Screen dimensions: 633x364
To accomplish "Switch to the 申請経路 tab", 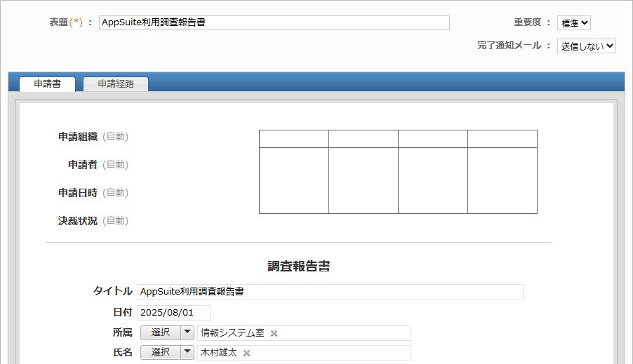I will point(116,84).
